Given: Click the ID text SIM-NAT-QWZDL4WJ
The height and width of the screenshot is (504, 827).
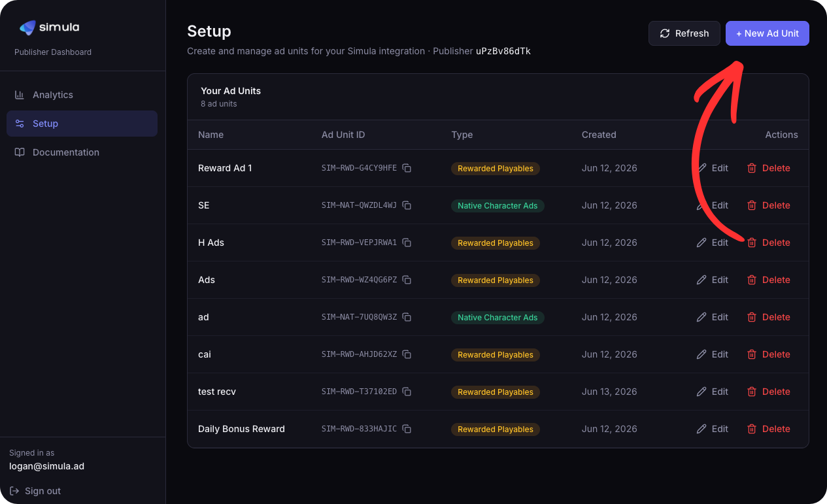Looking at the screenshot, I should pos(359,205).
